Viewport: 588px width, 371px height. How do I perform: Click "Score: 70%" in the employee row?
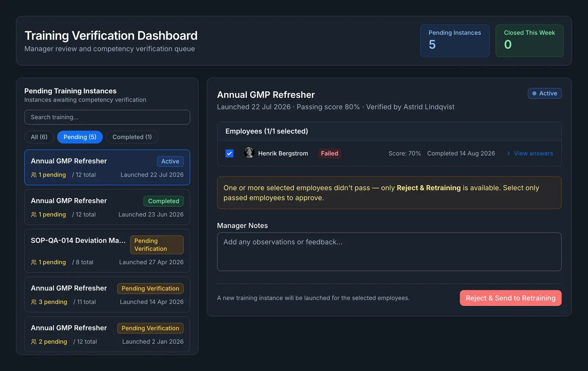coord(405,153)
